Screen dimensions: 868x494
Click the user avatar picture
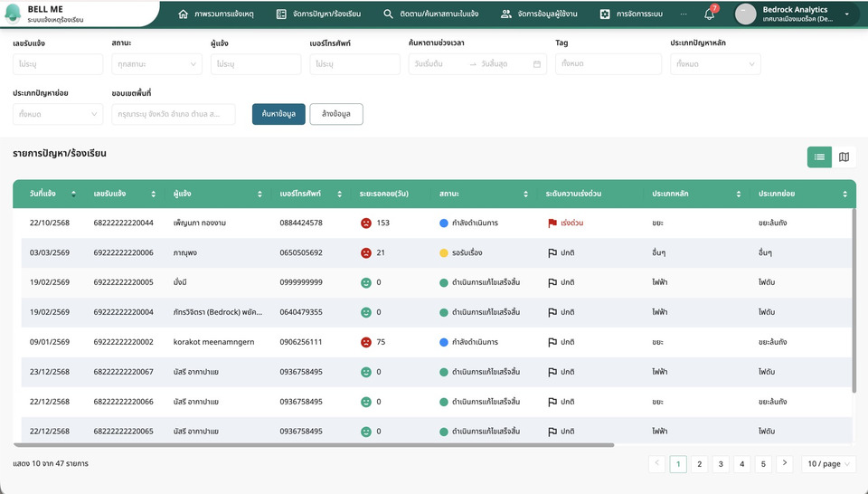(x=745, y=14)
